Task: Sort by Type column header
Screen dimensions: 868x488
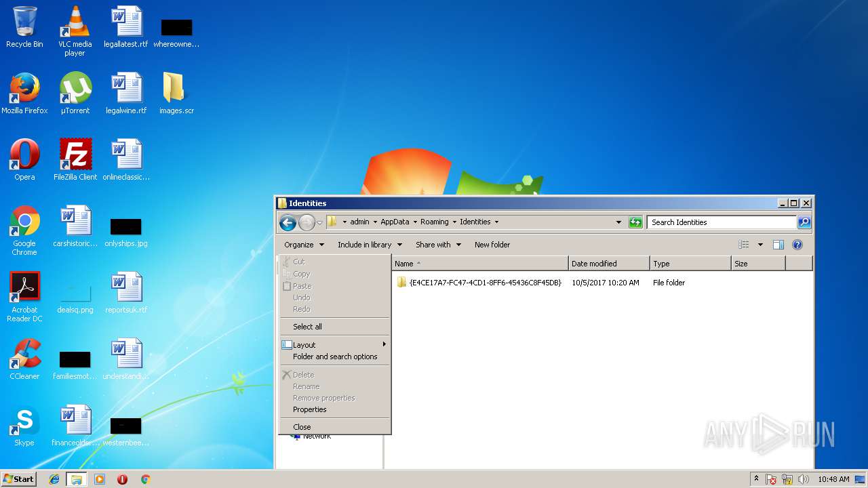Action: [690, 264]
